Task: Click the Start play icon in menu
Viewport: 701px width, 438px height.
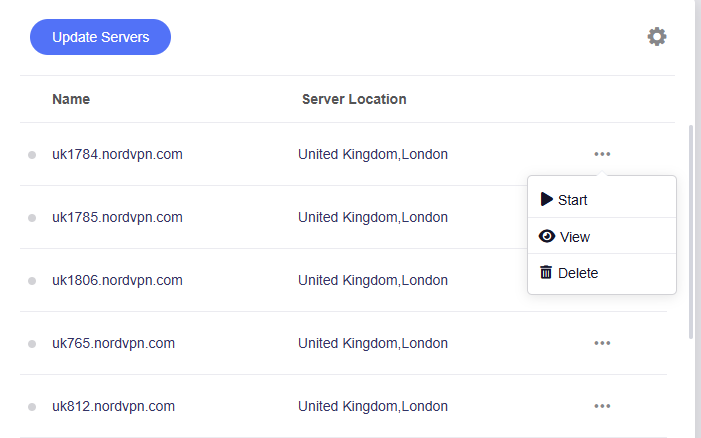Action: (x=546, y=199)
